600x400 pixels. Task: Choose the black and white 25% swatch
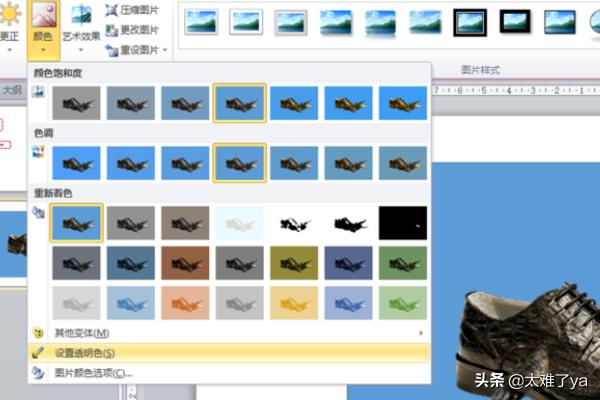pos(294,223)
